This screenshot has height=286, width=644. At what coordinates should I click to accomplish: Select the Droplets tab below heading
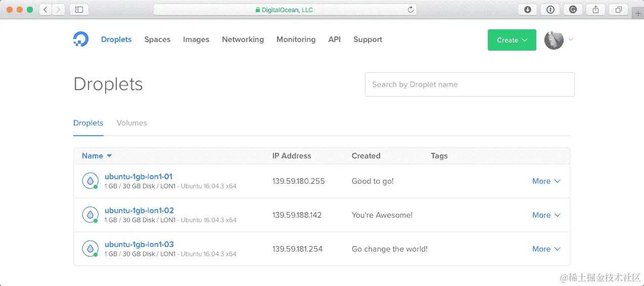click(x=88, y=123)
